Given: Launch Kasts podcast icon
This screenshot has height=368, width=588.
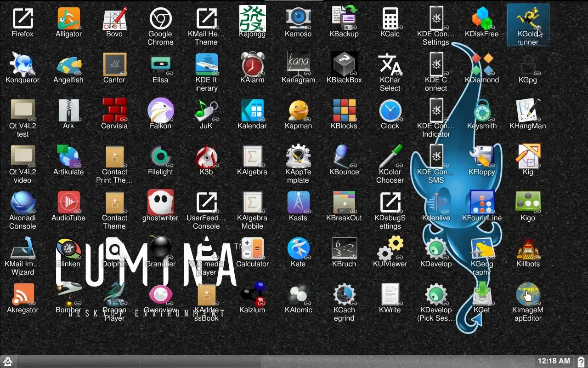Looking at the screenshot, I should click(x=298, y=202).
